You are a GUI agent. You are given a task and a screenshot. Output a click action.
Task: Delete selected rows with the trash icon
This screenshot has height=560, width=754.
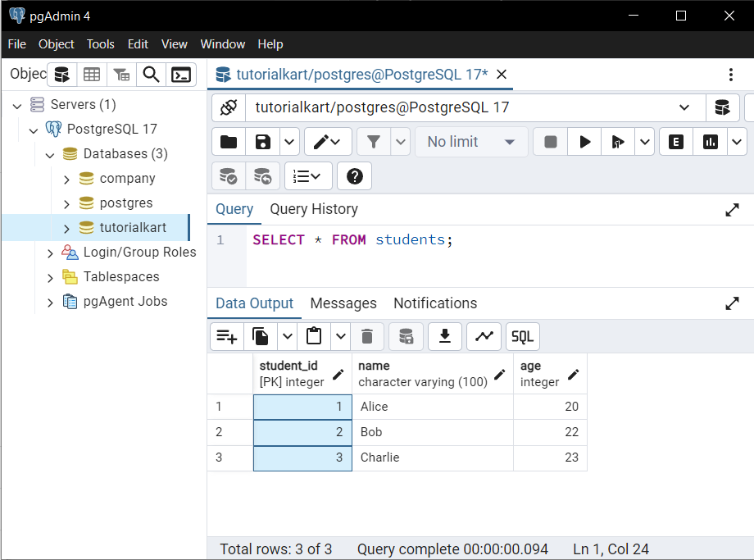pos(367,336)
